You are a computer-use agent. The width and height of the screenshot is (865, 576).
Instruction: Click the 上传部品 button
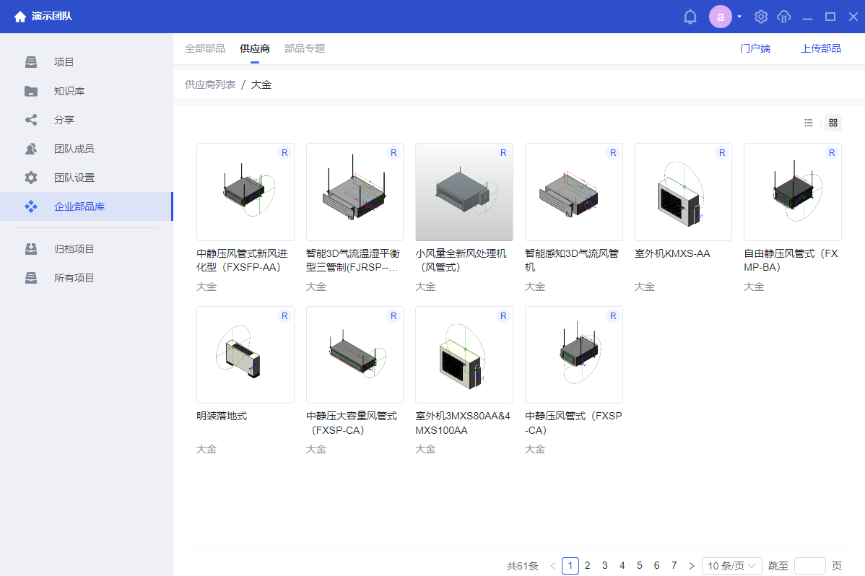pyautogui.click(x=821, y=49)
